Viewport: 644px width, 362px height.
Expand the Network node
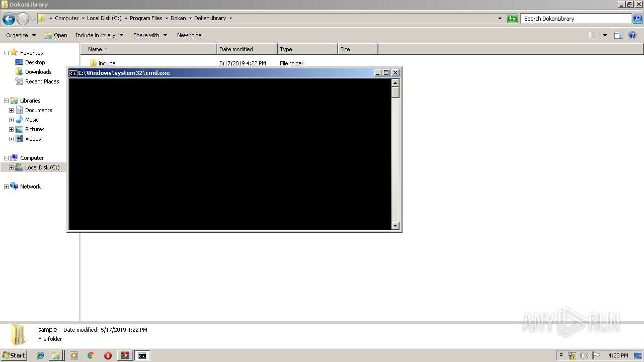[6, 187]
